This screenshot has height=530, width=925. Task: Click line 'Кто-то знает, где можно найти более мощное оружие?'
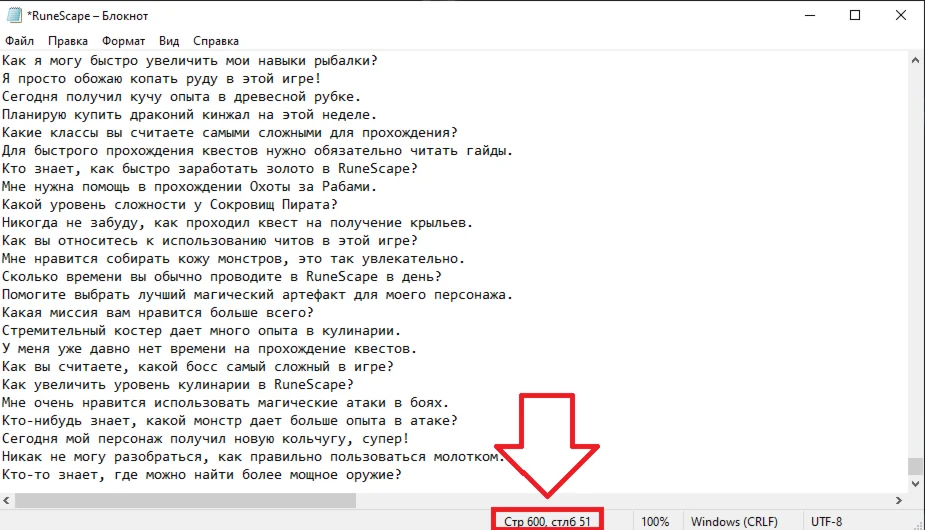click(201, 475)
